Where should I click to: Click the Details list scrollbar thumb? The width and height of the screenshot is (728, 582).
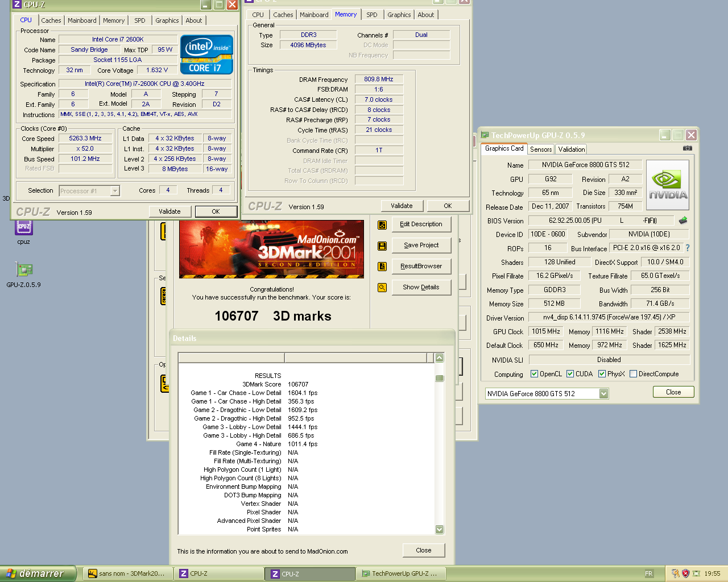(x=439, y=378)
